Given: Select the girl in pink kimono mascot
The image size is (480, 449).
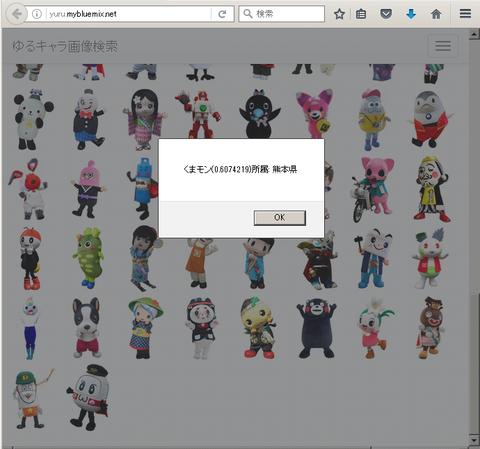Looking at the screenshot, I should tap(145, 119).
